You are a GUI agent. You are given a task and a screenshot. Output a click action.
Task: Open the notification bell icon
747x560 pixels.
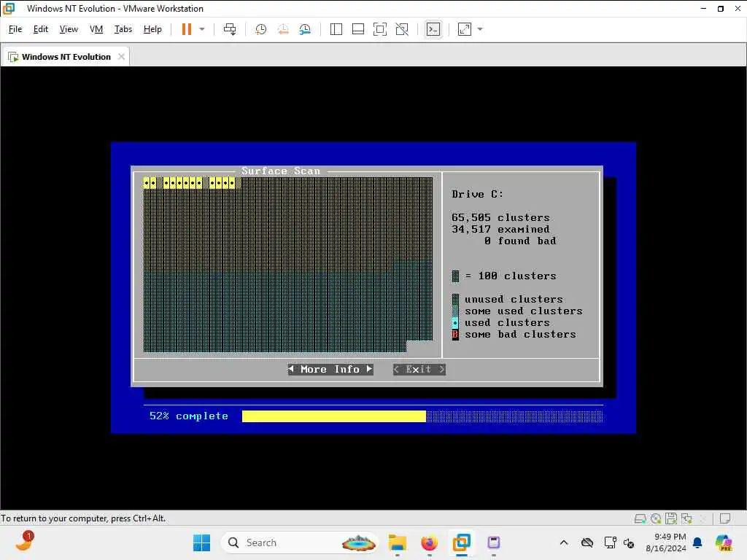(x=698, y=542)
